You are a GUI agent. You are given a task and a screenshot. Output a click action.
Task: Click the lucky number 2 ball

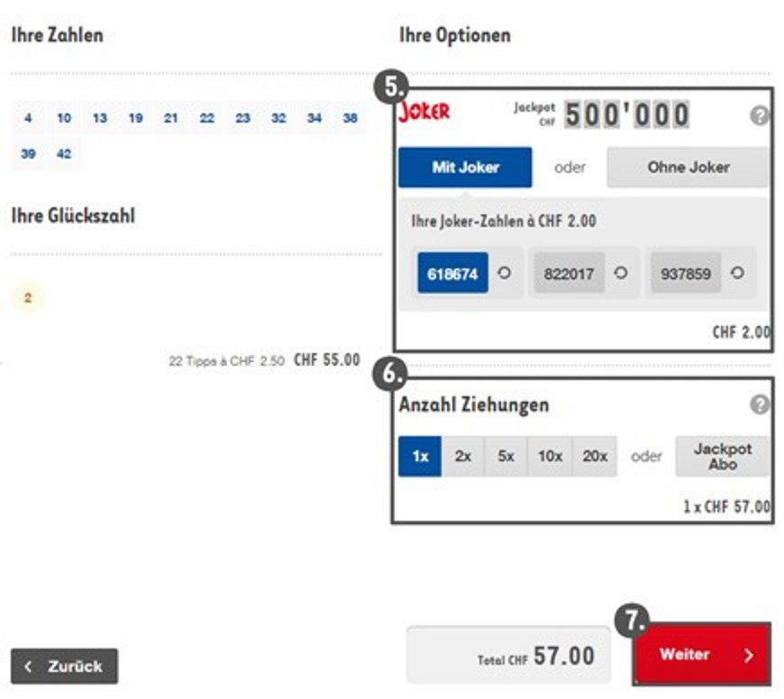28,298
